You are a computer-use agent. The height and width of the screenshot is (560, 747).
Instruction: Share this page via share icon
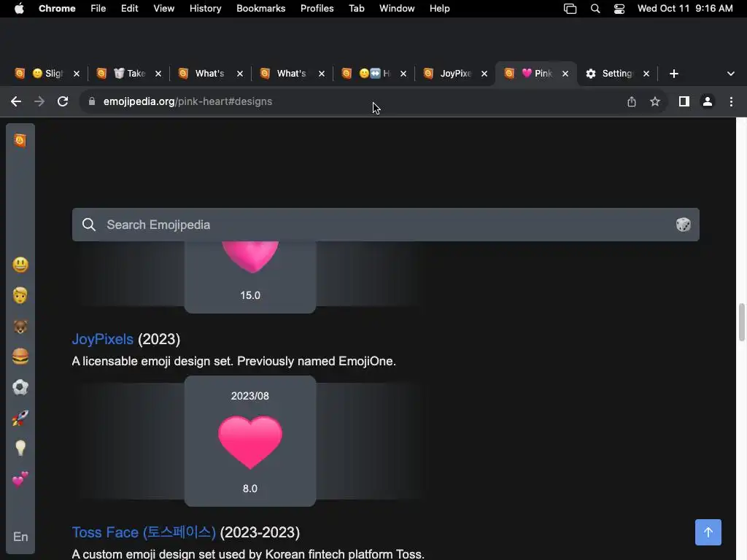631,101
